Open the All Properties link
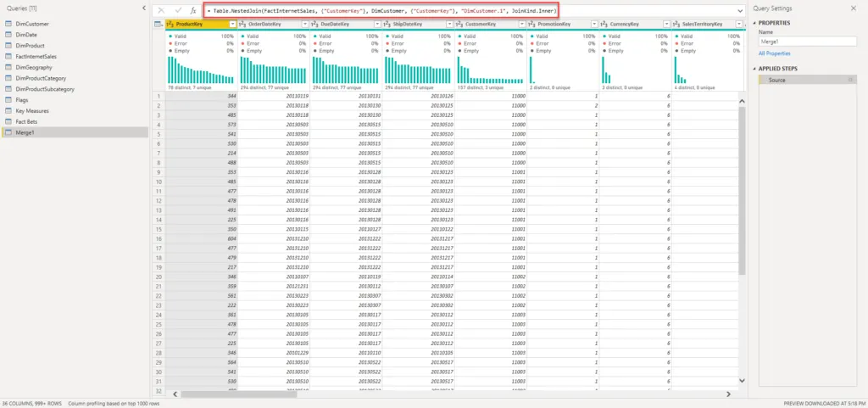This screenshot has height=408, width=868. click(774, 53)
